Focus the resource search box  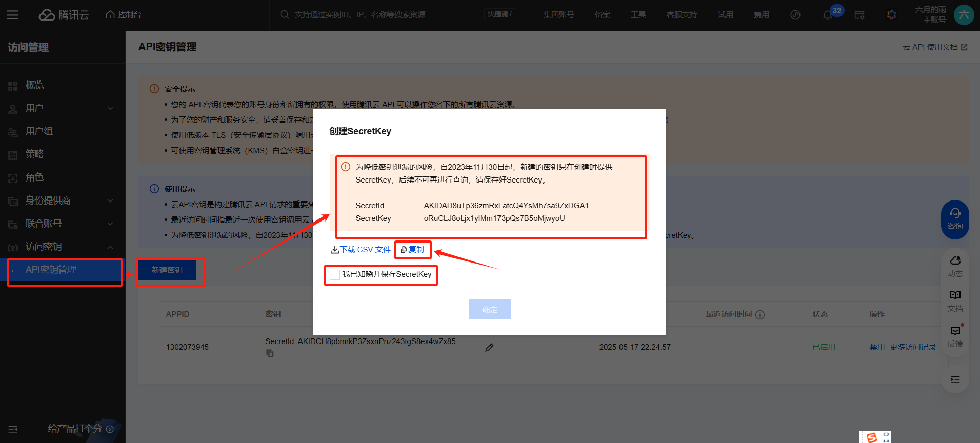[x=377, y=15]
